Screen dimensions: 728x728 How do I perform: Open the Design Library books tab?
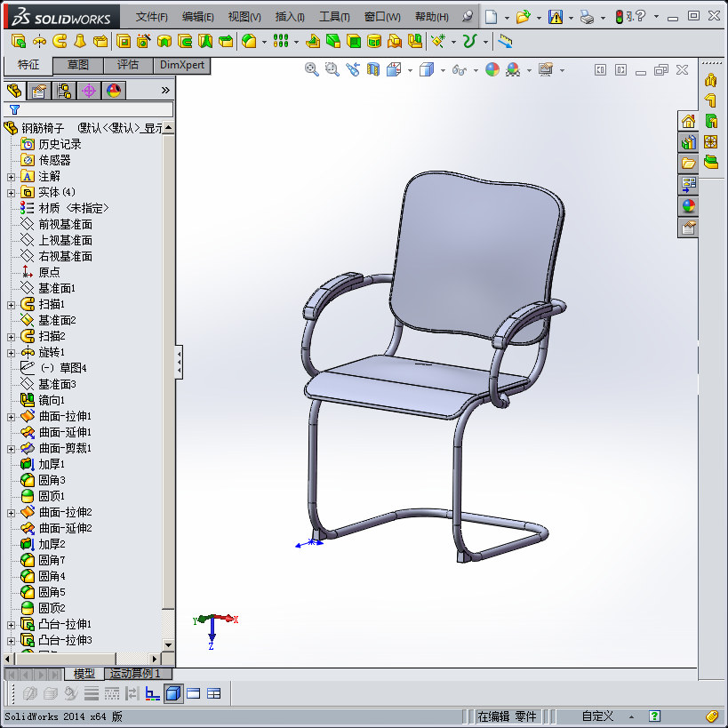tap(688, 142)
